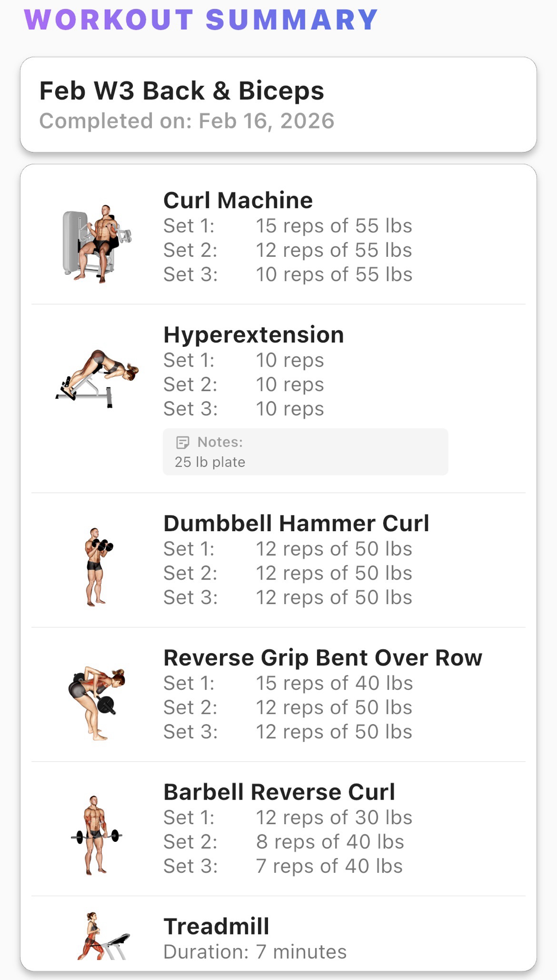The image size is (557, 980).
Task: Tap Barbell Reverse Curl Set 3 row
Action: point(283,866)
